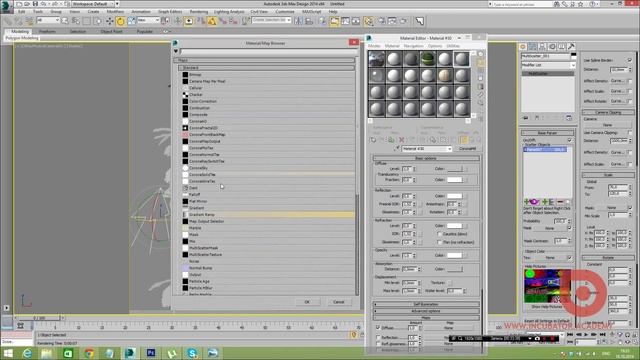This screenshot has height=360, width=640.
Task: Toggle the Diffuse map checkbox in Maps
Action: pyautogui.click(x=378, y=327)
